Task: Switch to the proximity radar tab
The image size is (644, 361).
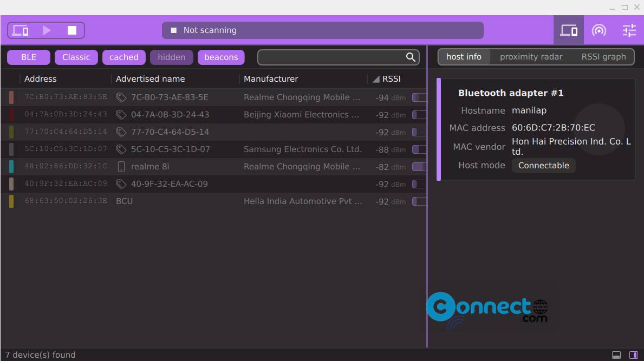Action: pyautogui.click(x=531, y=57)
